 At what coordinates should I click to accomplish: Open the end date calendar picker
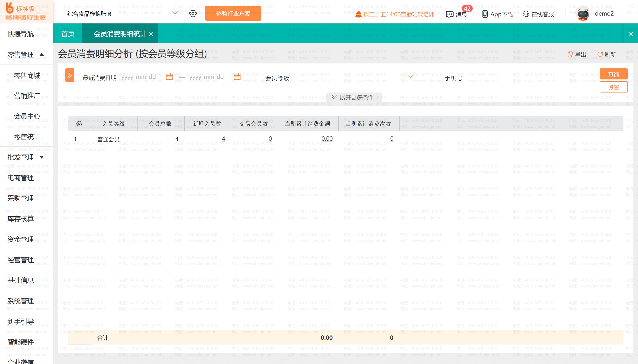pyautogui.click(x=237, y=77)
